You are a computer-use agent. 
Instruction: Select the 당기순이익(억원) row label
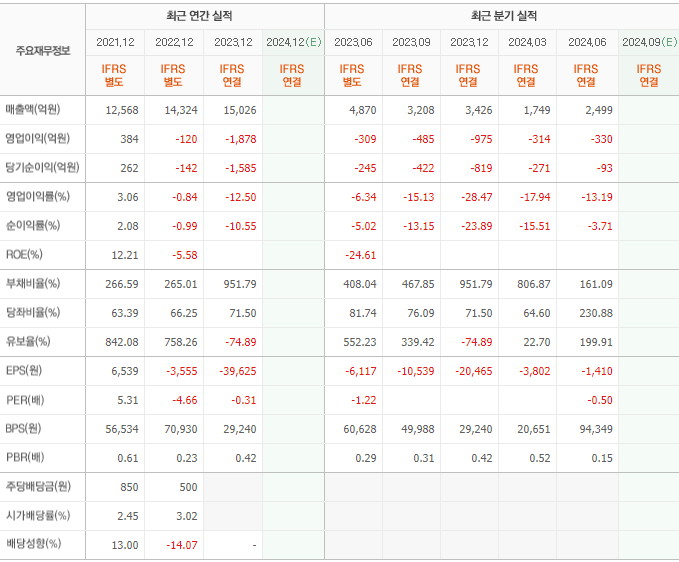tap(42, 168)
